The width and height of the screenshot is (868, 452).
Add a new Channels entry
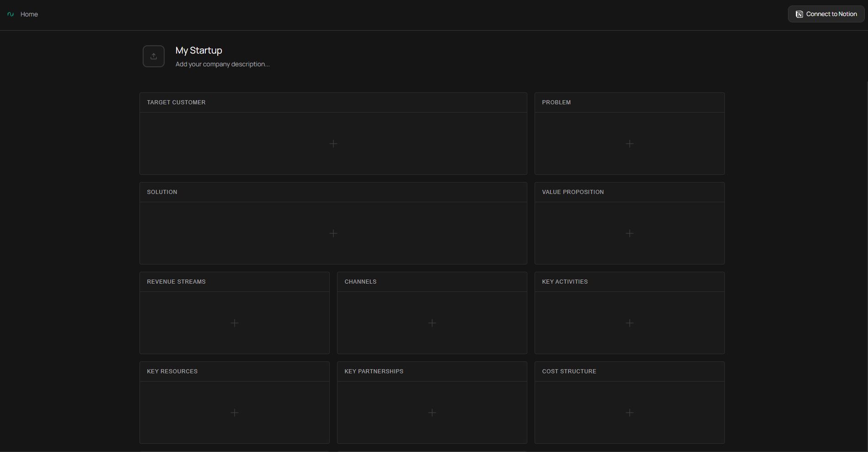[x=432, y=323]
